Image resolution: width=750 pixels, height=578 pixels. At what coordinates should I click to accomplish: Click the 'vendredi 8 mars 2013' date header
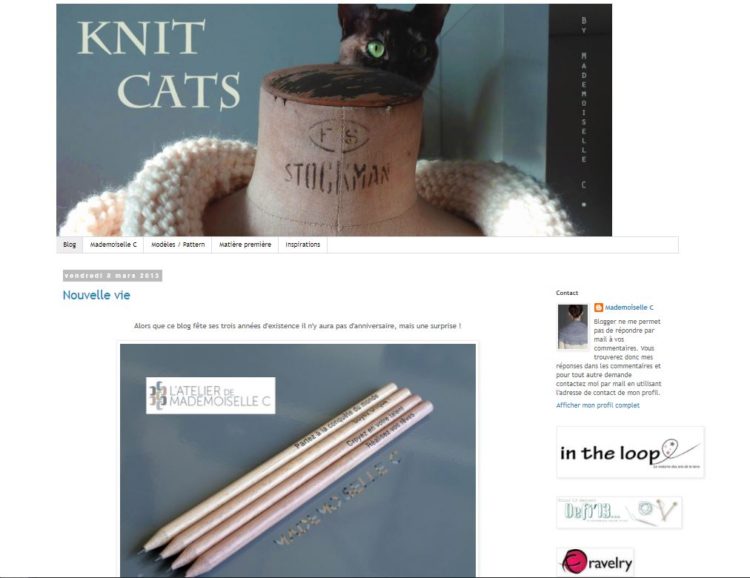(x=112, y=276)
